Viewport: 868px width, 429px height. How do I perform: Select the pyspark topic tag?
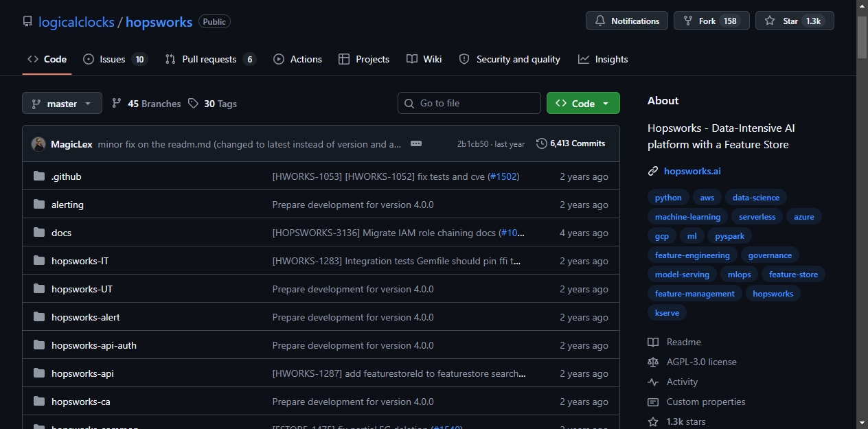coord(730,236)
